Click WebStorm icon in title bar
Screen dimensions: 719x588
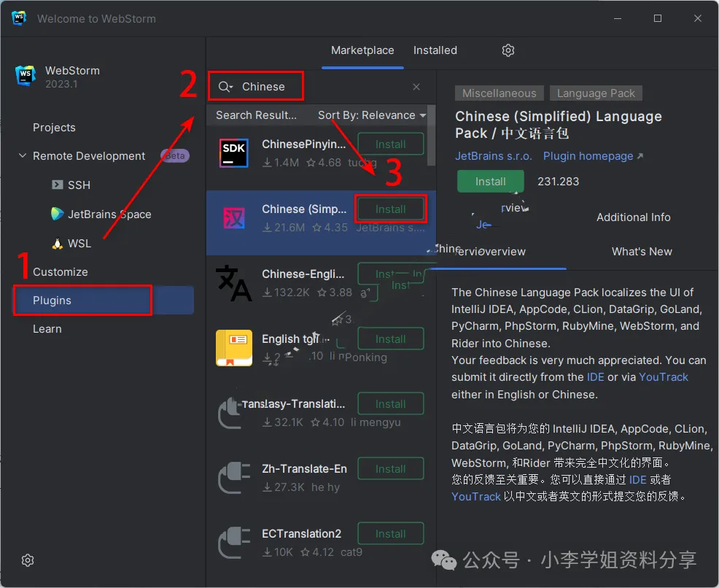tap(19, 18)
